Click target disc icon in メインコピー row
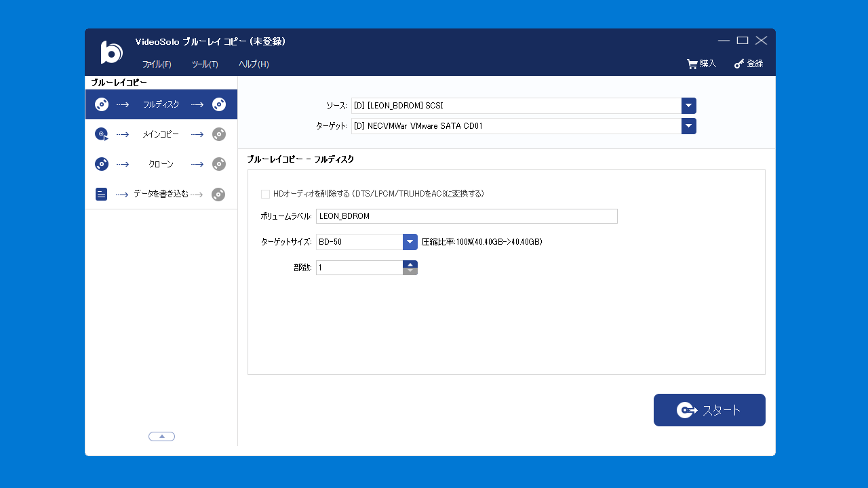 tap(219, 134)
